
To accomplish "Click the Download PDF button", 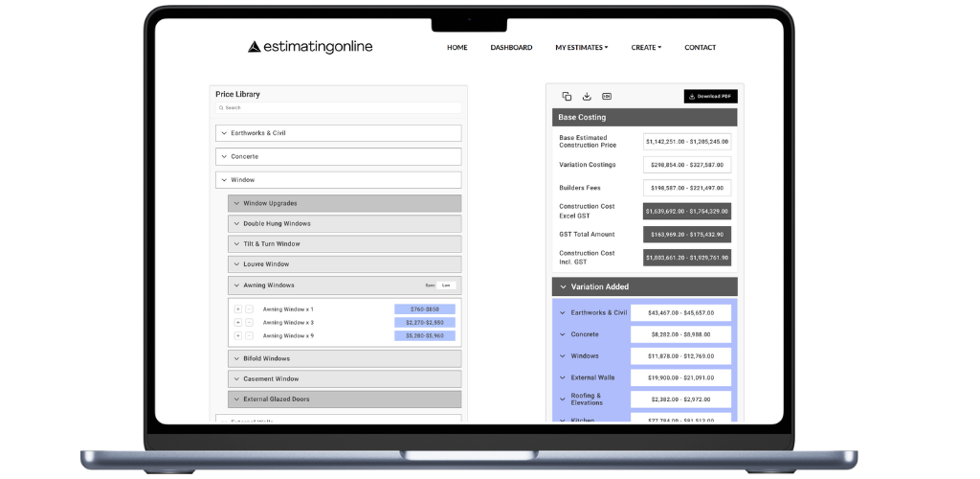I will coord(710,97).
